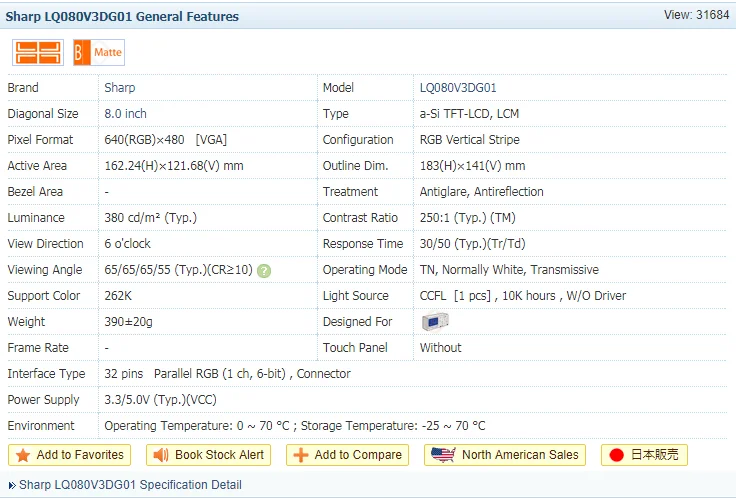736x499 pixels.
Task: Click the 3.3/5.0V (Typ.)(VCC) power supply
Action: tap(161, 400)
